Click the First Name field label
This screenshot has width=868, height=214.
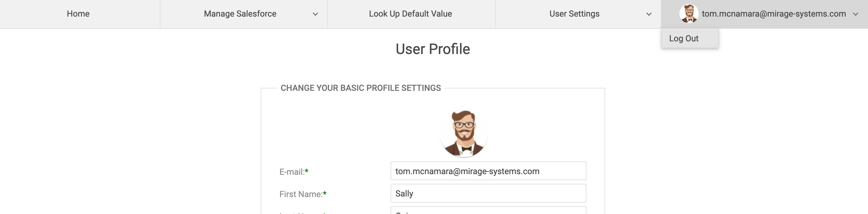coord(301,194)
